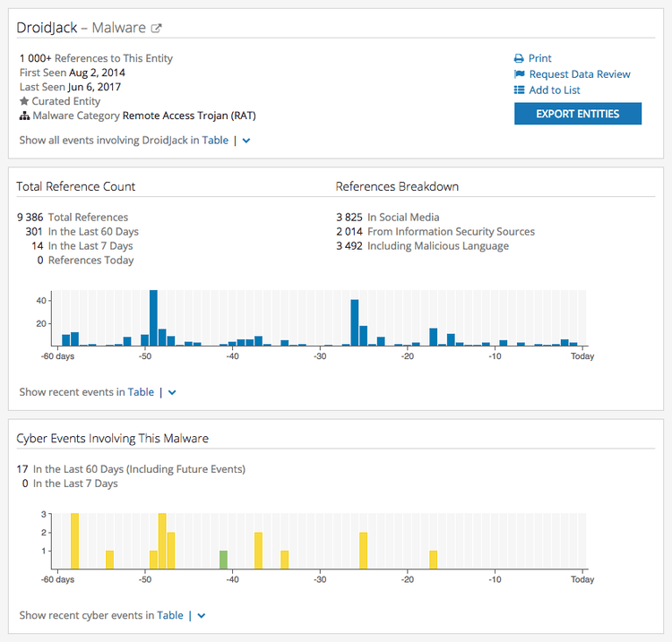The height and width of the screenshot is (642, 672).
Task: Click the hierarchy icon beside Malware Category
Action: tap(24, 116)
